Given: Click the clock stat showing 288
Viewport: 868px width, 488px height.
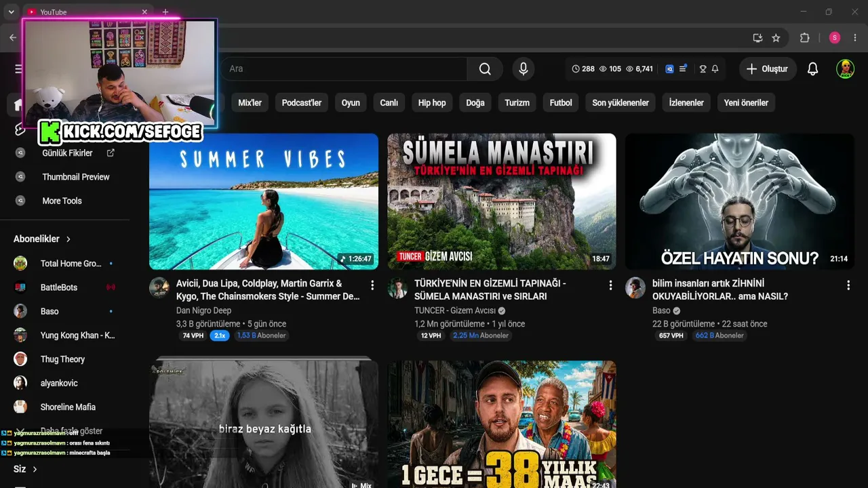Looking at the screenshot, I should [583, 68].
